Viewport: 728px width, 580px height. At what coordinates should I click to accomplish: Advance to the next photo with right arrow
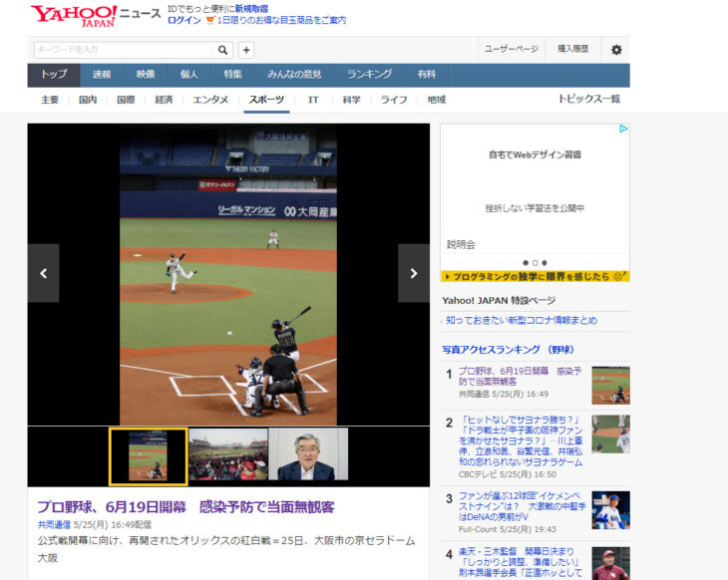(414, 273)
